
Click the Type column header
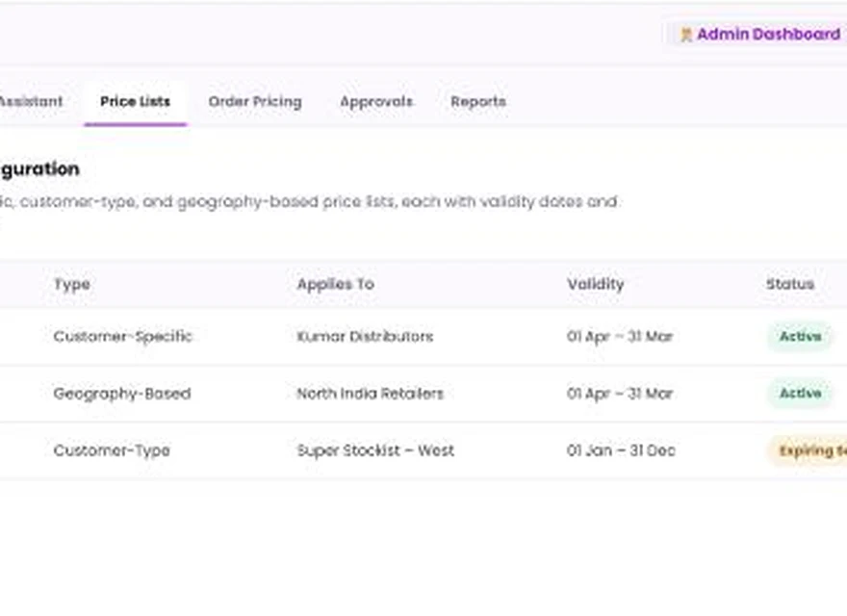[x=72, y=284]
